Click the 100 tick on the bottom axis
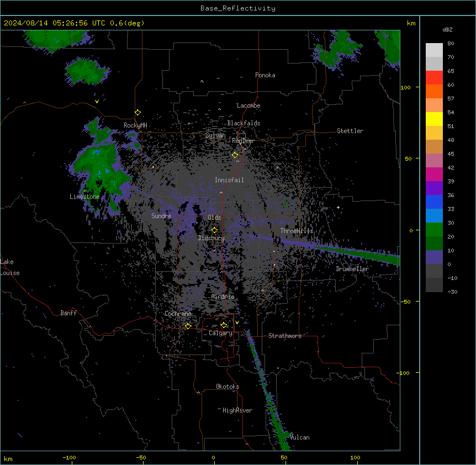This screenshot has width=476, height=465. tap(355, 457)
